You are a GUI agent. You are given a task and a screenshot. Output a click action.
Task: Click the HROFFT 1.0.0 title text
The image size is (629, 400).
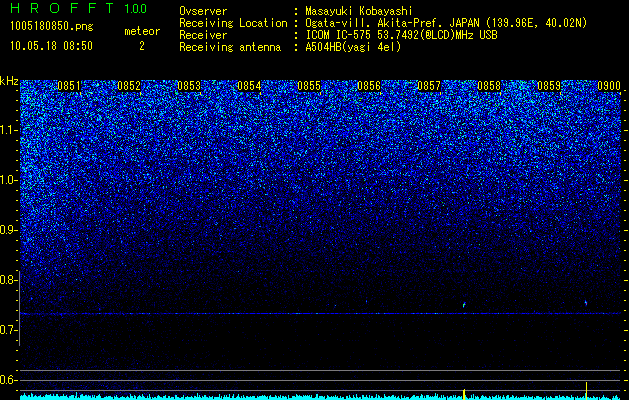point(78,8)
